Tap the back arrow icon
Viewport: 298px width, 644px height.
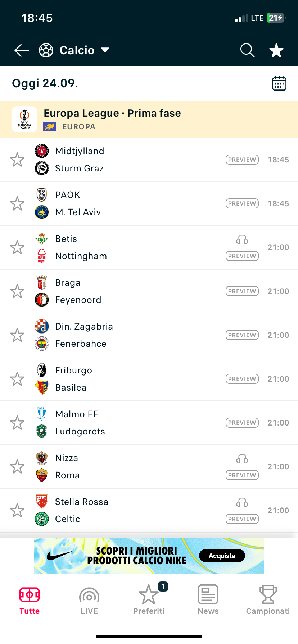click(x=22, y=50)
